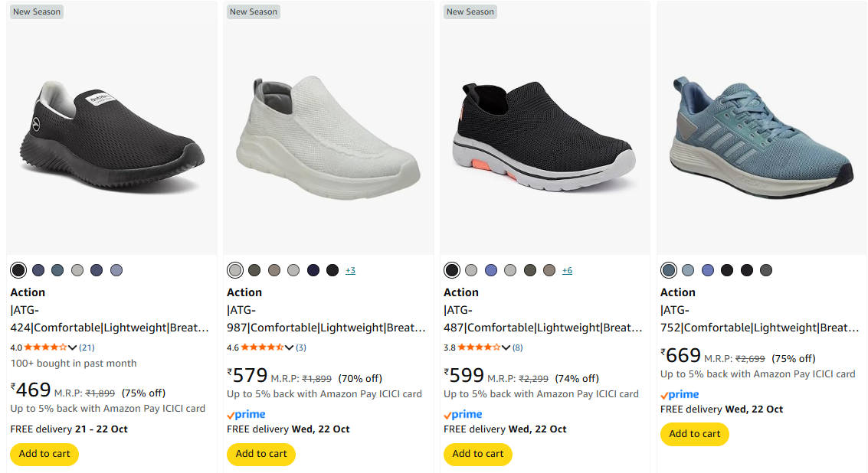868x473 pixels.
Task: Add the ₹669 blue sneaker to cart
Action: point(694,434)
